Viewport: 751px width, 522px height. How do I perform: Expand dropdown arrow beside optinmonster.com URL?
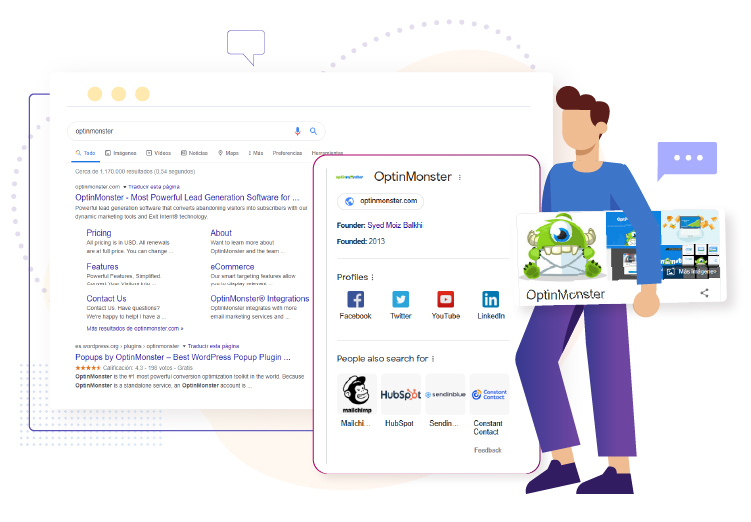(x=125, y=187)
